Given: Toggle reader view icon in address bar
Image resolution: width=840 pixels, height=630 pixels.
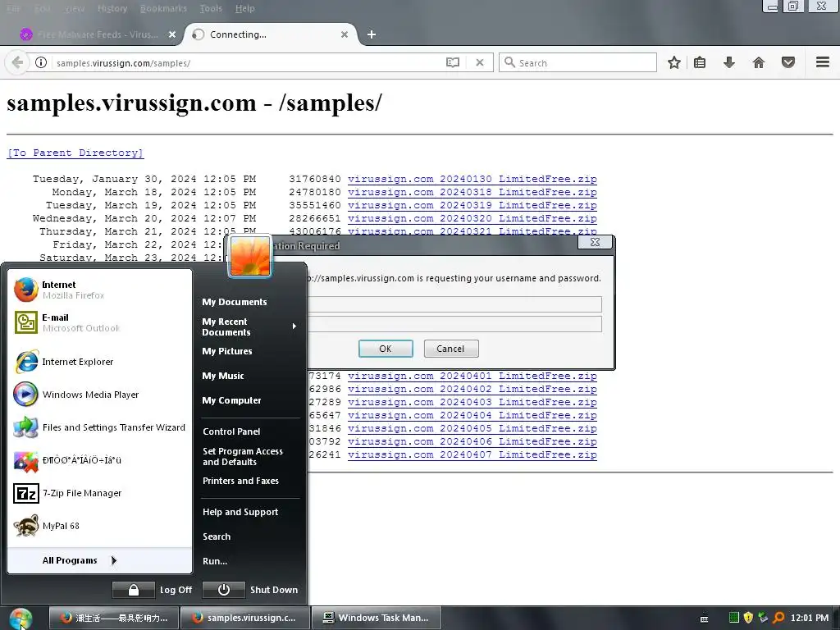Looking at the screenshot, I should [x=453, y=62].
